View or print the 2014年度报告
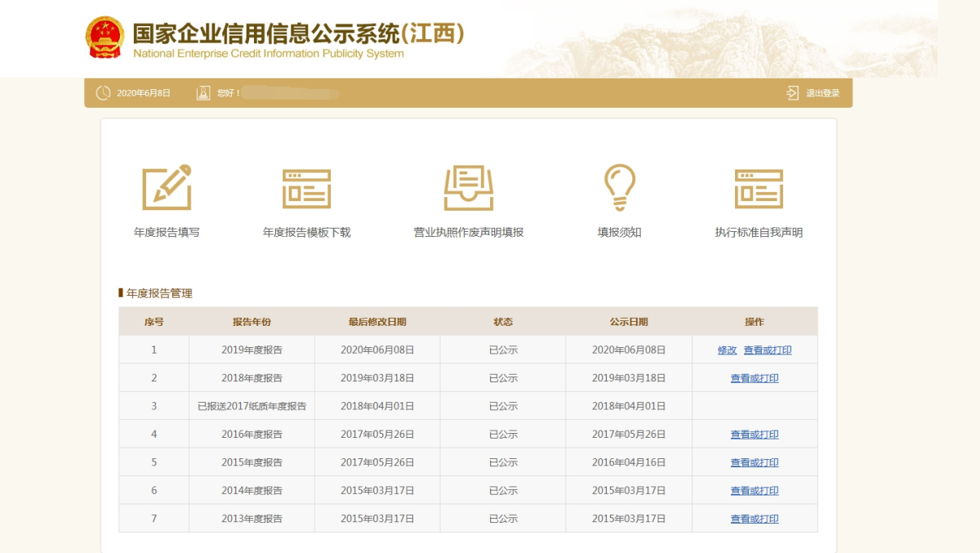This screenshot has height=553, width=980. 754,491
